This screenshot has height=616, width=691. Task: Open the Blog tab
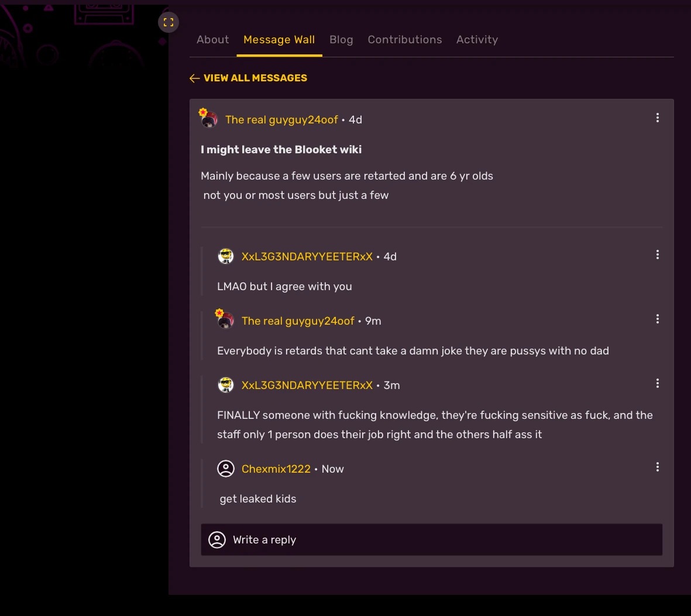click(x=341, y=40)
